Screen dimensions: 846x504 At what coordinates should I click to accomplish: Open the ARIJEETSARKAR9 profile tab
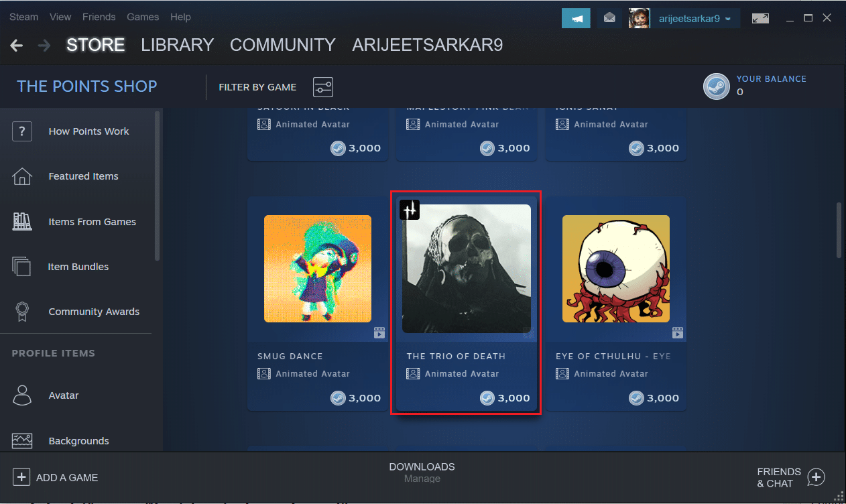(428, 45)
